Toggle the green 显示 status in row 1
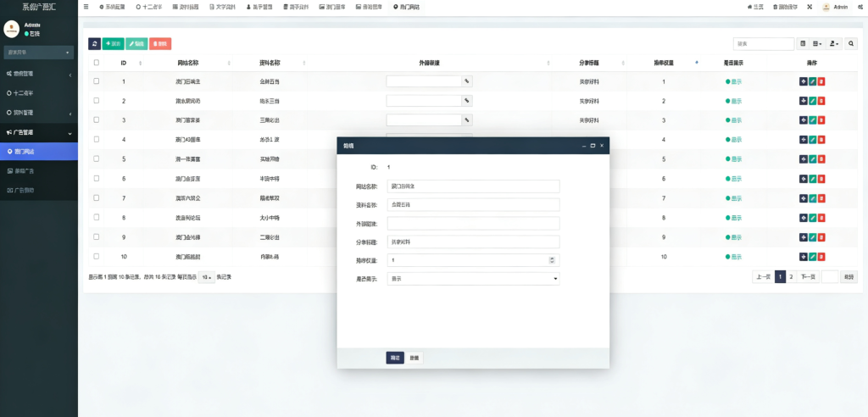Viewport: 868px width, 417px height. (x=733, y=81)
